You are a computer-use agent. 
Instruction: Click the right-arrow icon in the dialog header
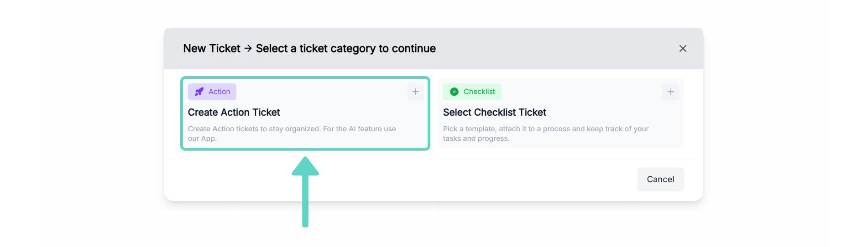pos(248,48)
